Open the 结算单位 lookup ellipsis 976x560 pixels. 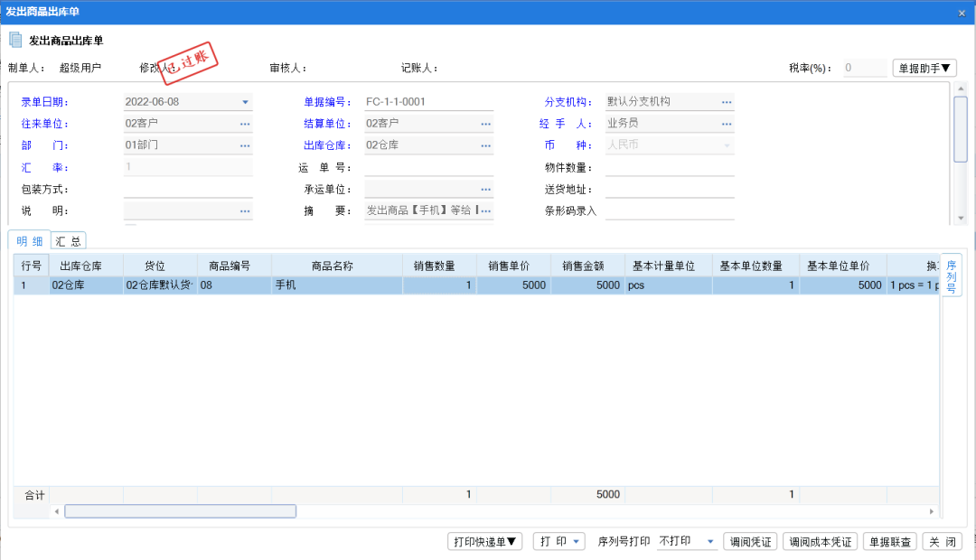[486, 123]
